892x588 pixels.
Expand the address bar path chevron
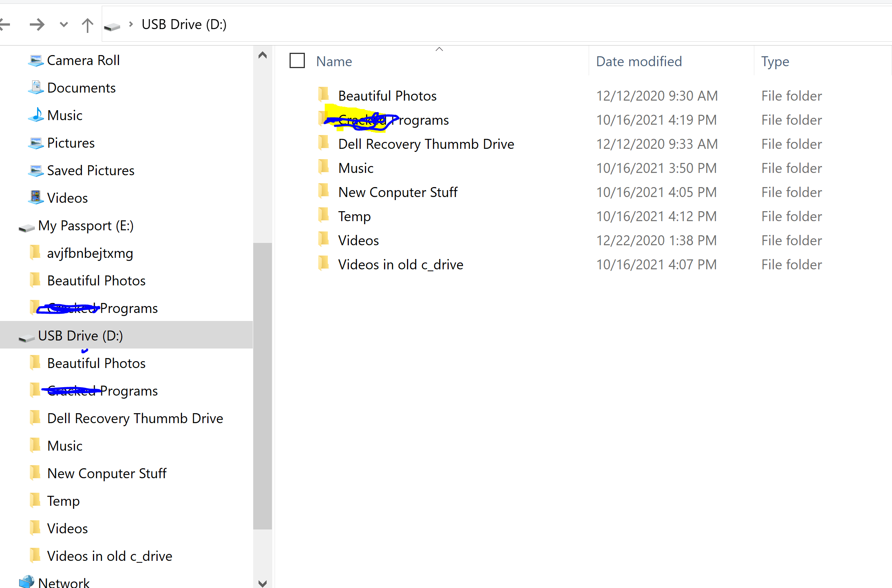[131, 24]
